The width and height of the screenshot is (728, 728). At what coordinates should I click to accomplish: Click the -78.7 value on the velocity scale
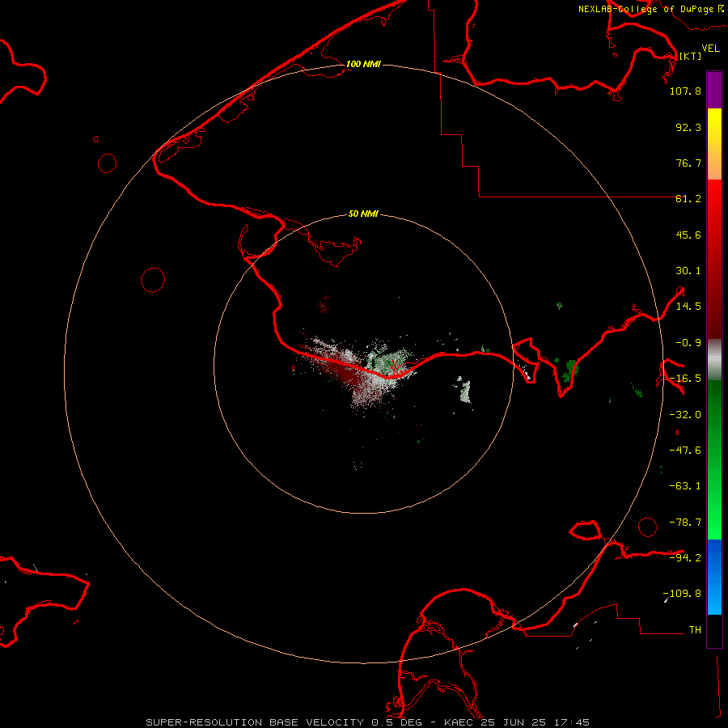(685, 523)
